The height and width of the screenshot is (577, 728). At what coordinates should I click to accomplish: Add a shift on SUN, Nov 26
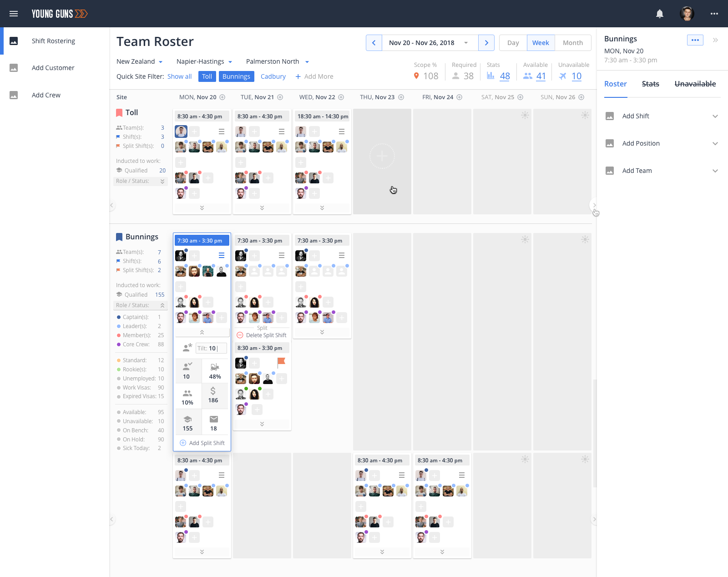click(581, 97)
